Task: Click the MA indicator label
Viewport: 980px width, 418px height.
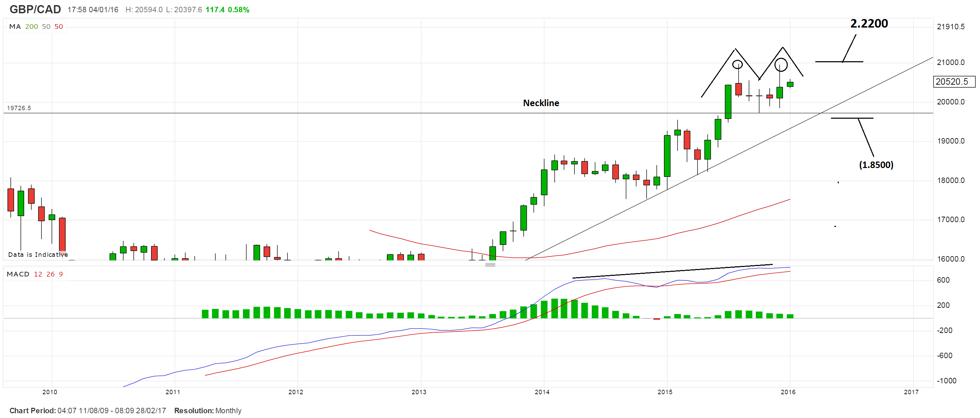Action: coord(15,27)
